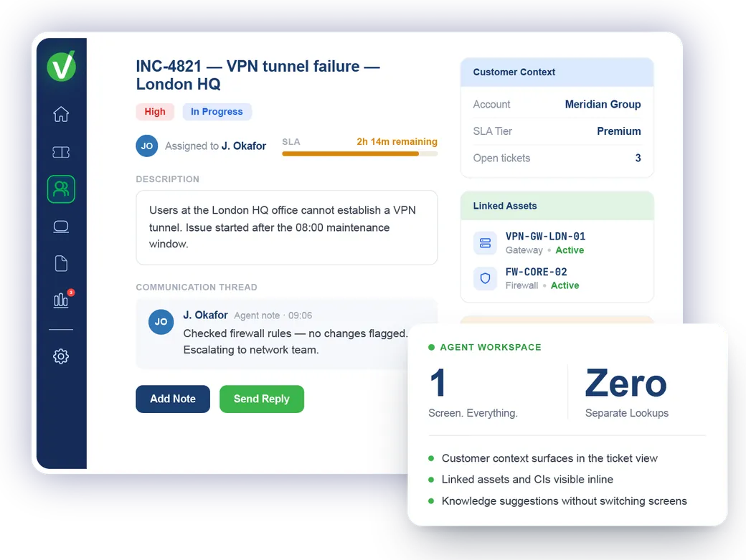
Task: Open the Tickets icon in sidebar
Action: click(x=61, y=152)
